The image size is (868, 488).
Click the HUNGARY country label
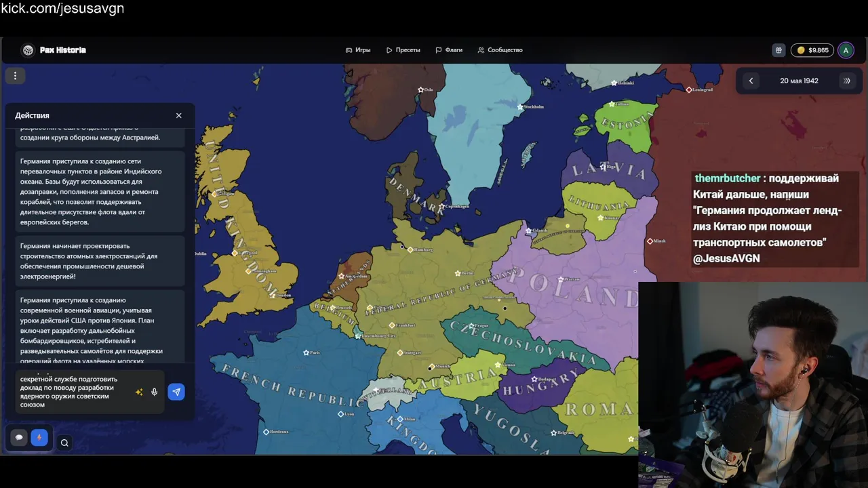tap(542, 383)
